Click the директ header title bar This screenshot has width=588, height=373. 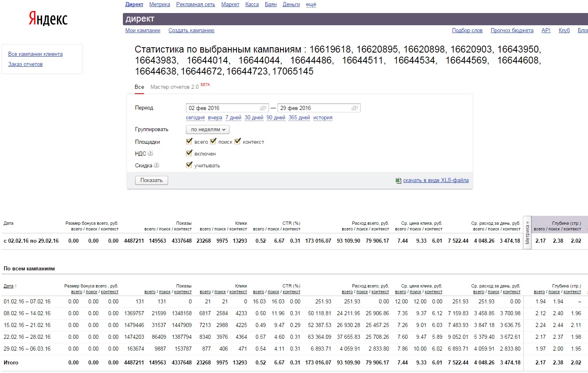355,19
